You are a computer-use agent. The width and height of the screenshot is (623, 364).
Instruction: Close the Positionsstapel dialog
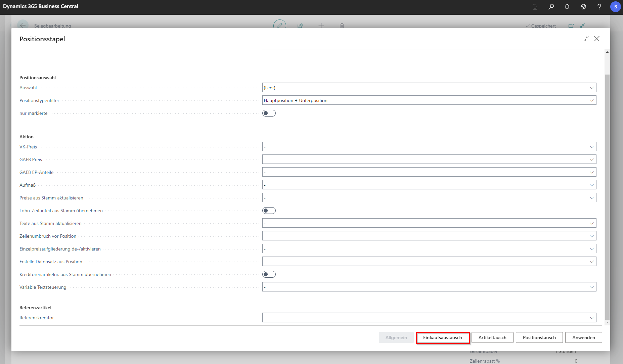tap(597, 39)
